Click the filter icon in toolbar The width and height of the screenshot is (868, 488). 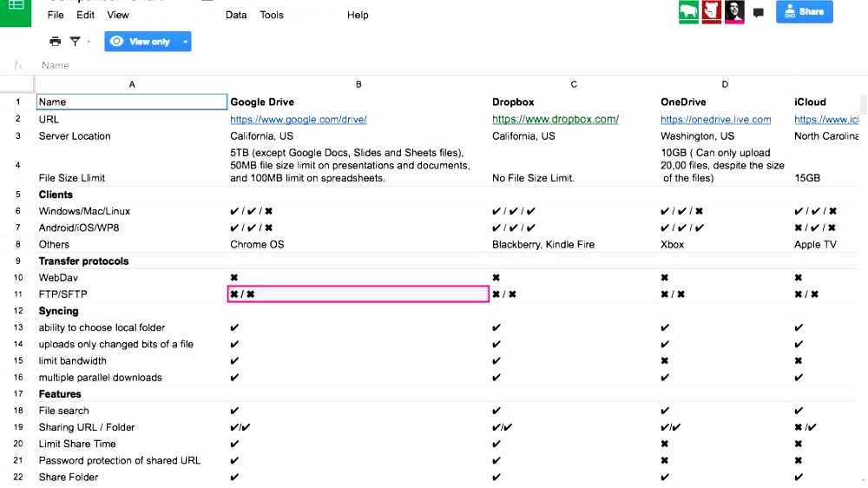click(75, 41)
